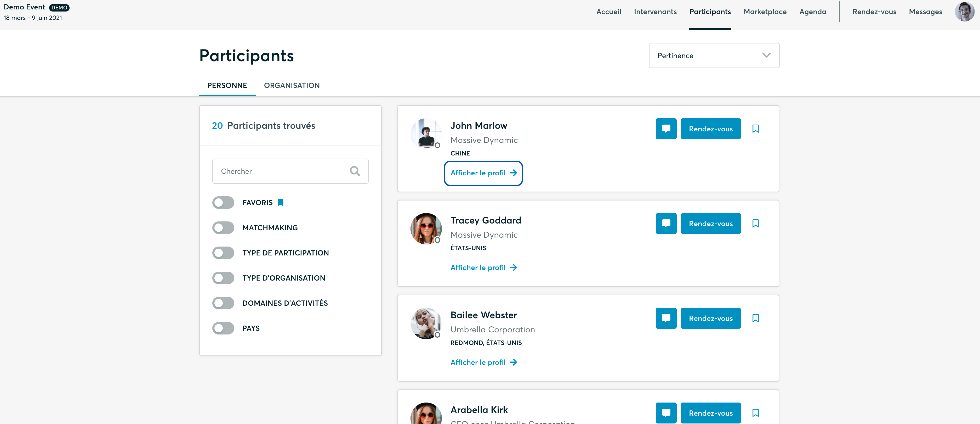The height and width of the screenshot is (424, 980).
Task: Open Marketplace in navigation
Action: [x=765, y=12]
